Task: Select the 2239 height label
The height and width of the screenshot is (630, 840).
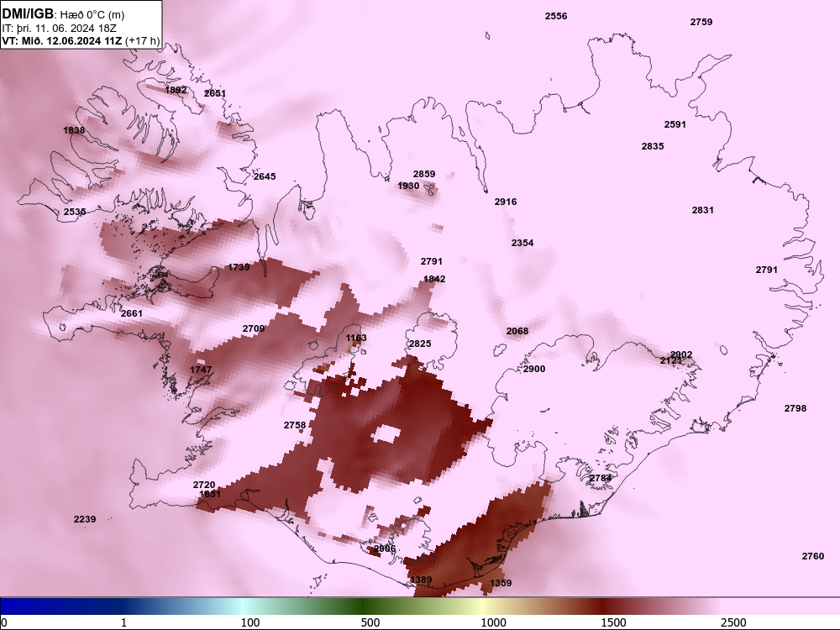Action: [x=85, y=519]
